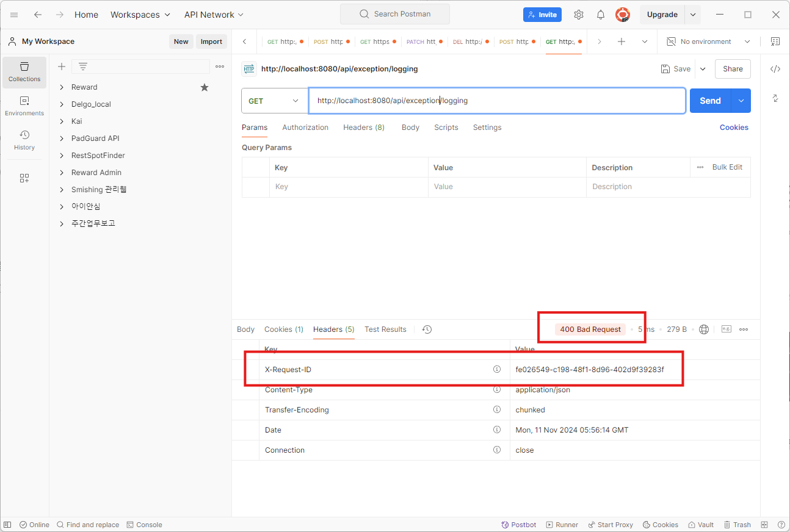Switch to the request Body tab
This screenshot has height=532, width=790.
(x=410, y=128)
